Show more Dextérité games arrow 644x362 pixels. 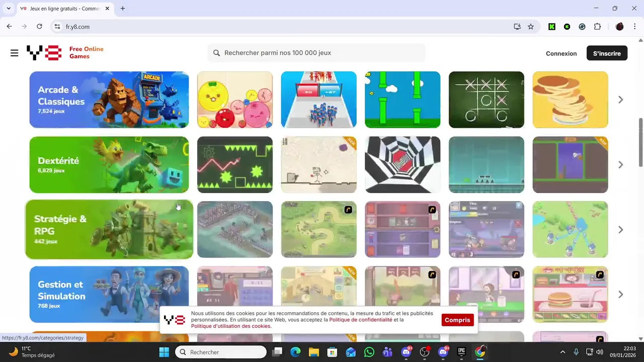tap(621, 165)
